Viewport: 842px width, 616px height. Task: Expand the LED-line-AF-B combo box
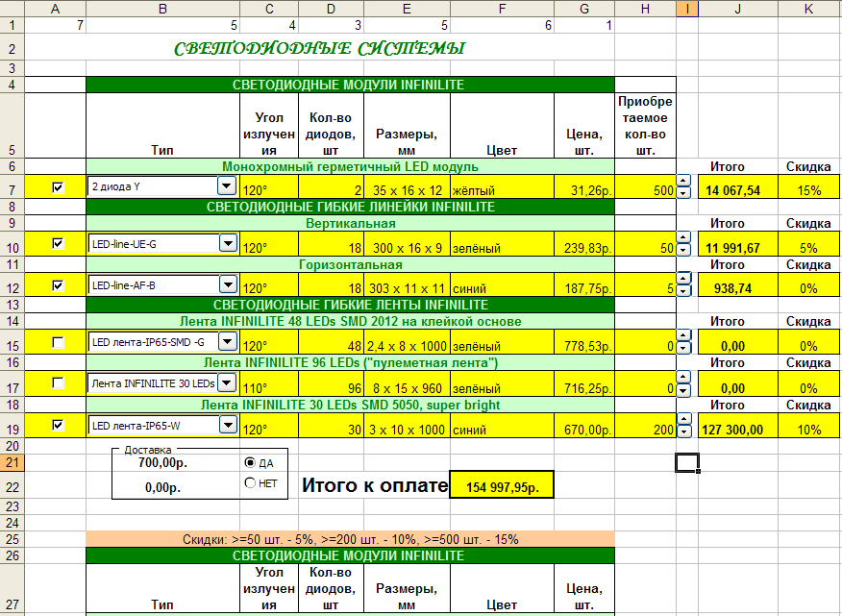point(228,284)
